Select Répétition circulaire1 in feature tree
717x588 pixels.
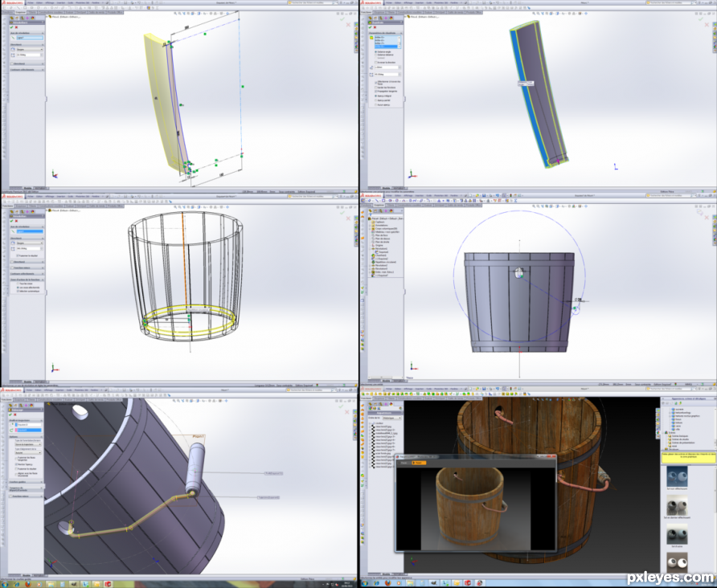pos(386,262)
